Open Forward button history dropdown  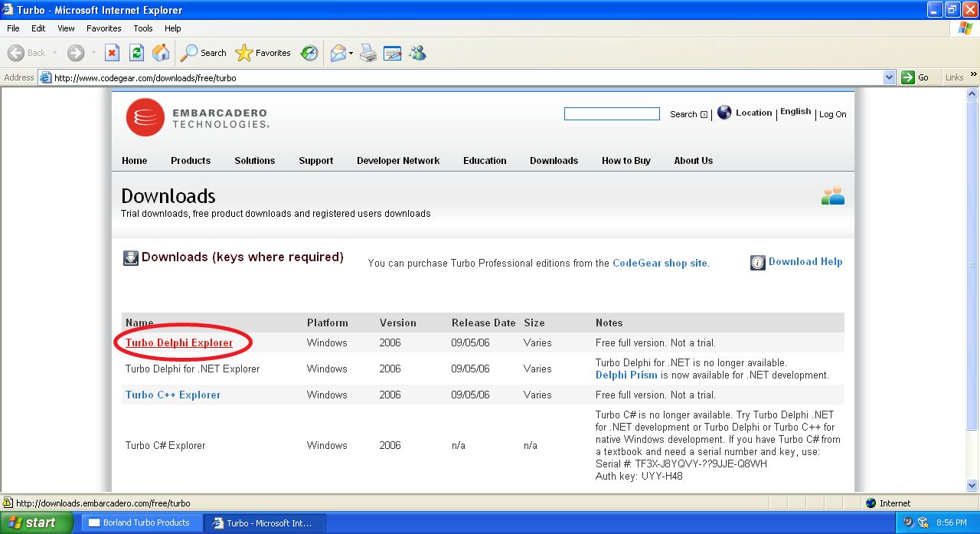(x=93, y=53)
